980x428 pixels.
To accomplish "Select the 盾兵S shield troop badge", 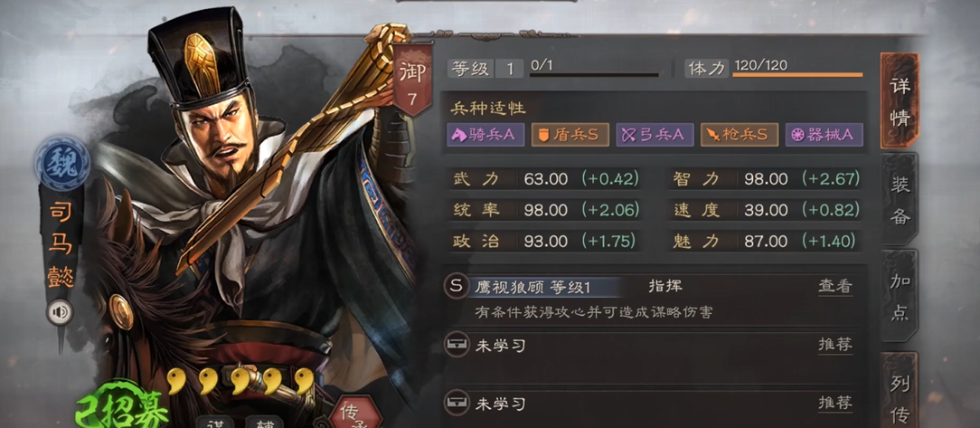I will point(570,135).
